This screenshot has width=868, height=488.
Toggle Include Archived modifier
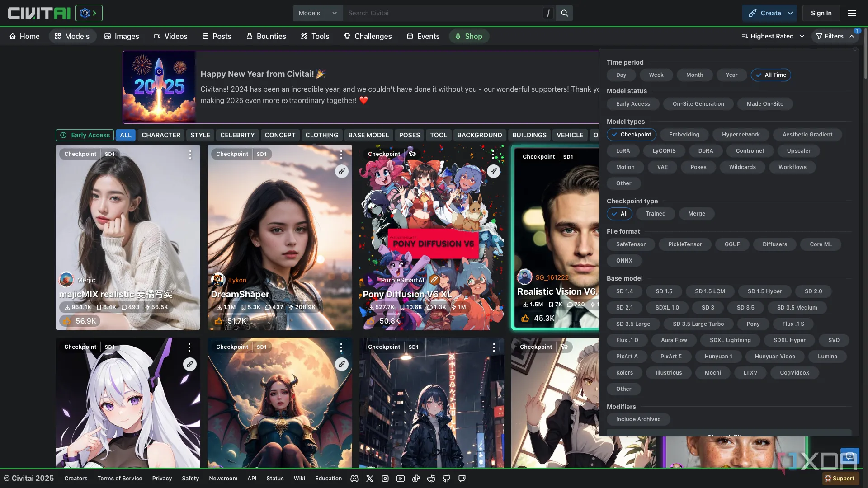coord(638,419)
